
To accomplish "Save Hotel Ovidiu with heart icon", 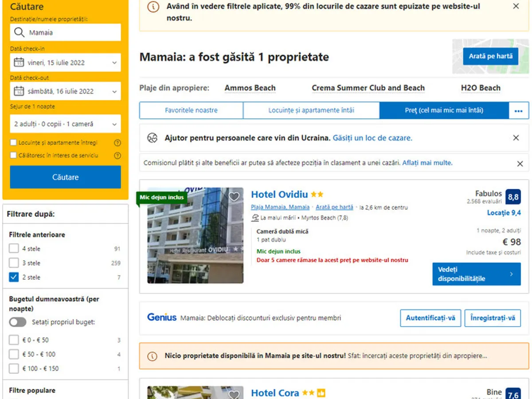I will click(x=234, y=196).
